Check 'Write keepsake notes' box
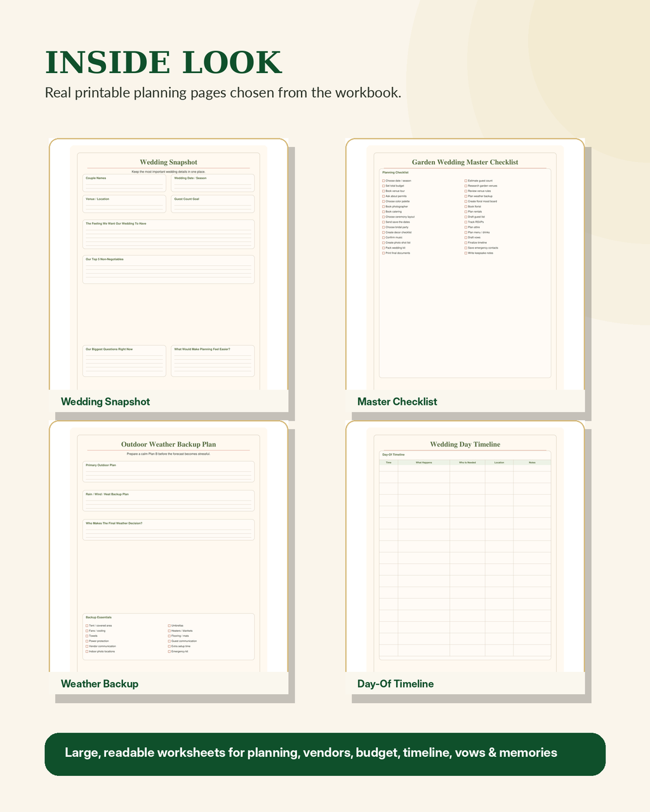650x812 pixels. (465, 253)
